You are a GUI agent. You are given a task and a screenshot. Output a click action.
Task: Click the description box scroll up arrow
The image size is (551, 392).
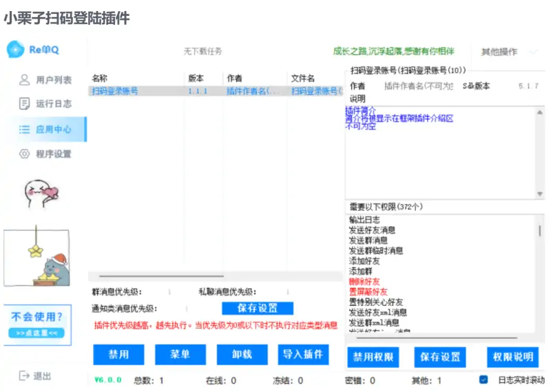pyautogui.click(x=540, y=112)
